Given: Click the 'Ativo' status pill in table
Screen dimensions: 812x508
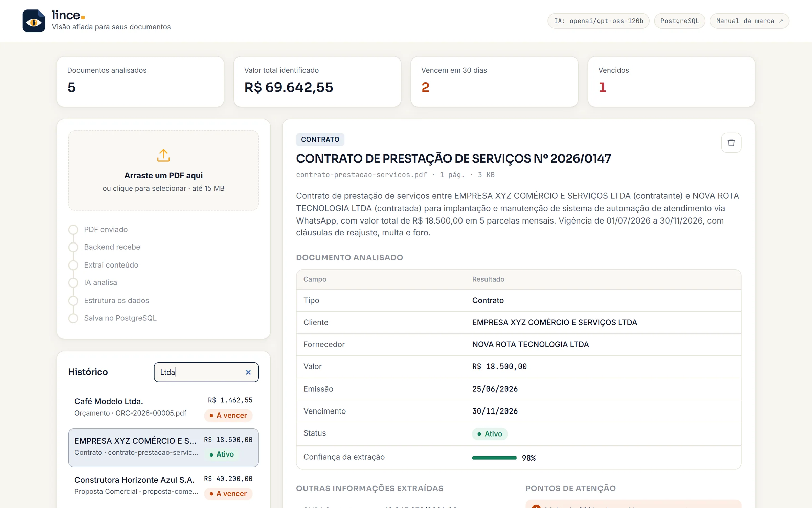Looking at the screenshot, I should pyautogui.click(x=490, y=434).
